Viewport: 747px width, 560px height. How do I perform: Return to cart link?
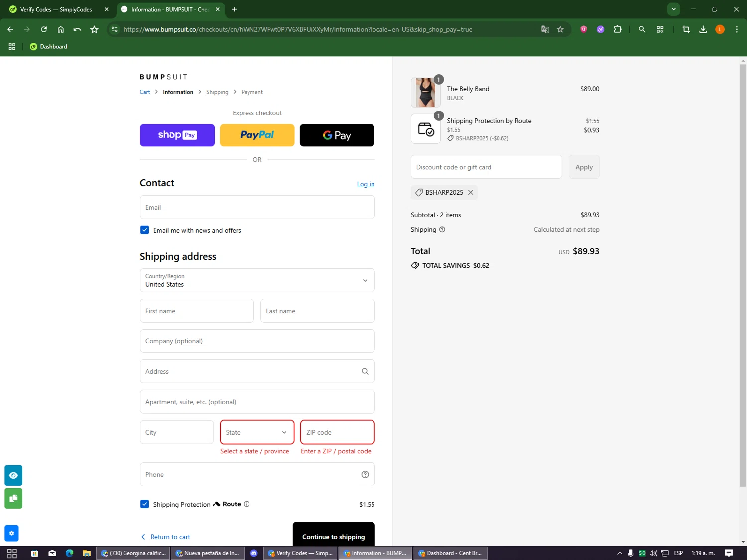click(x=165, y=537)
